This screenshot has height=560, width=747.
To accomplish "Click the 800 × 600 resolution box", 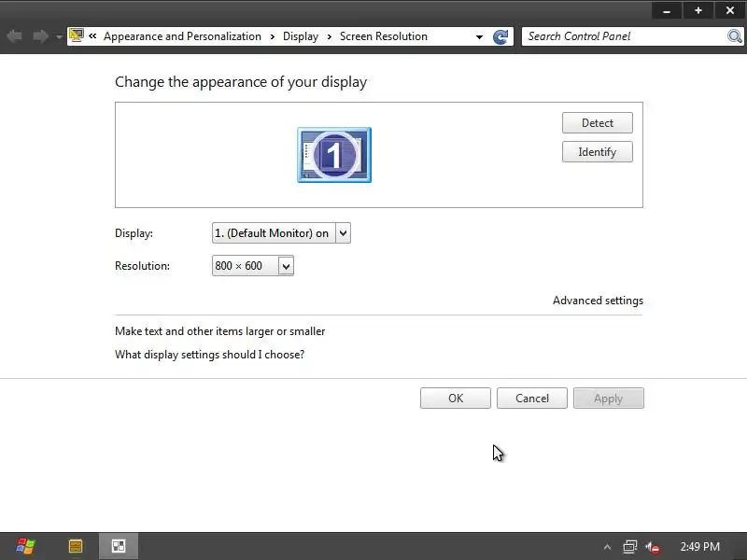I will pos(252,266).
